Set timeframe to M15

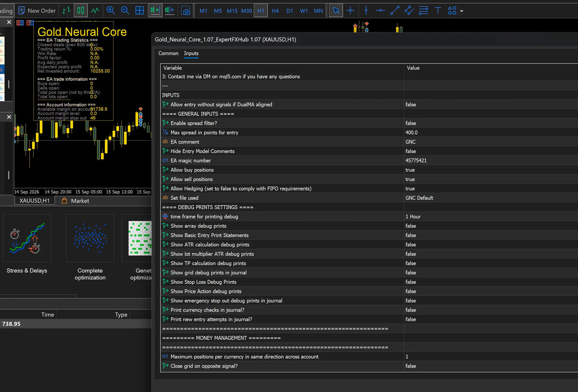[232, 11]
